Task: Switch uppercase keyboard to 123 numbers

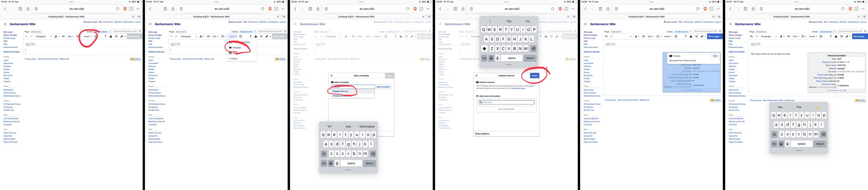Action: (484, 58)
